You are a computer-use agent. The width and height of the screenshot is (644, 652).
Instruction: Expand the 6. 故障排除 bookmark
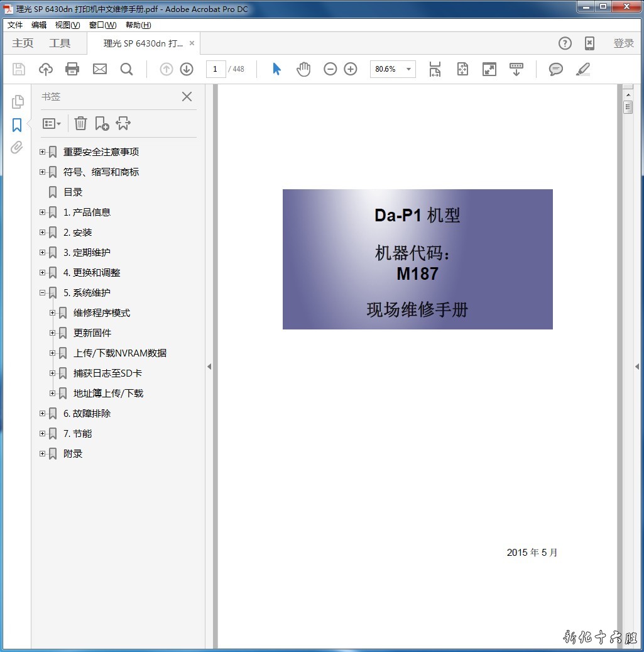coord(43,413)
